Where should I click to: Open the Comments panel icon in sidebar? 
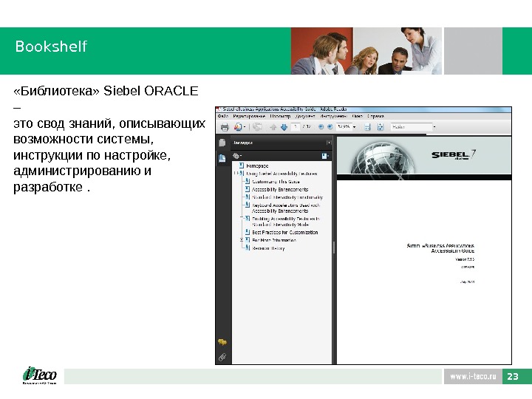point(222,342)
